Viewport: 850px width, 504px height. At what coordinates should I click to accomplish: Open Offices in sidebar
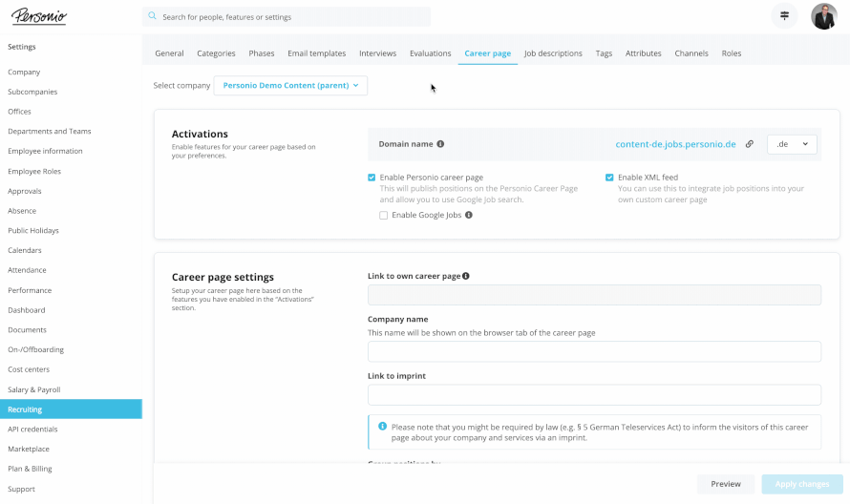point(19,112)
